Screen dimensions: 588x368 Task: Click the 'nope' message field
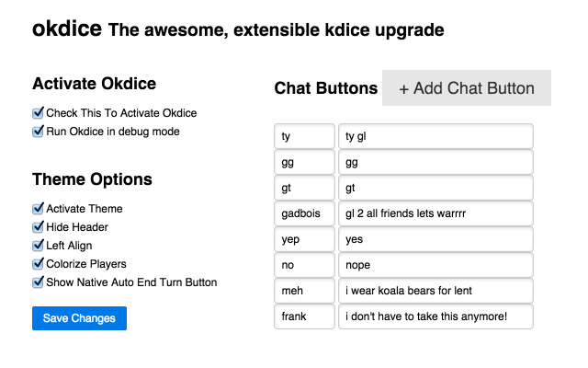(x=435, y=265)
